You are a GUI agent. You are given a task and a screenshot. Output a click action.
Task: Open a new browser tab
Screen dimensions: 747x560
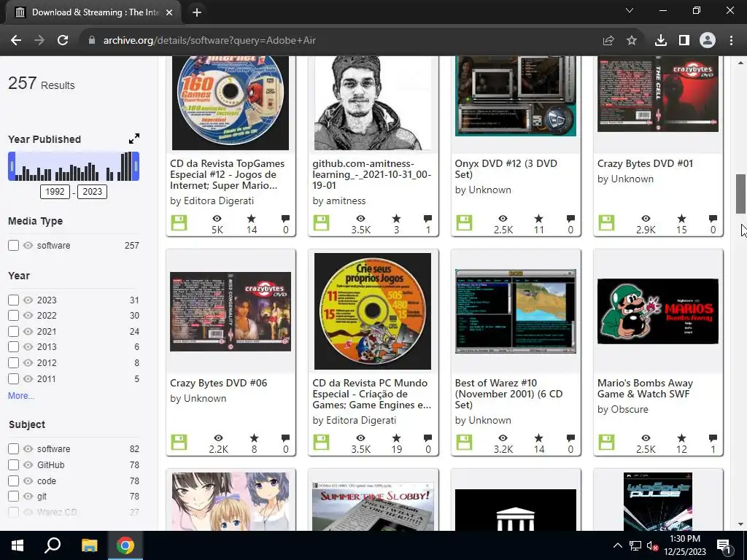click(x=197, y=12)
